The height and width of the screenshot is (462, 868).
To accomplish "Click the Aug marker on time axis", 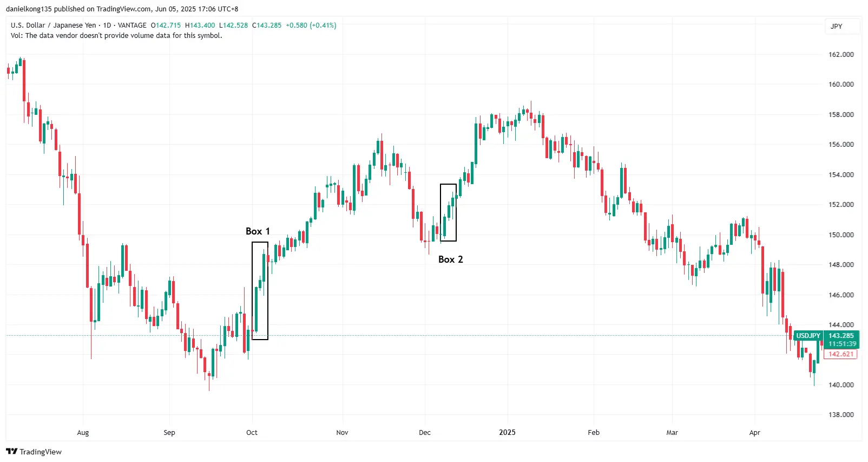I will coord(83,432).
